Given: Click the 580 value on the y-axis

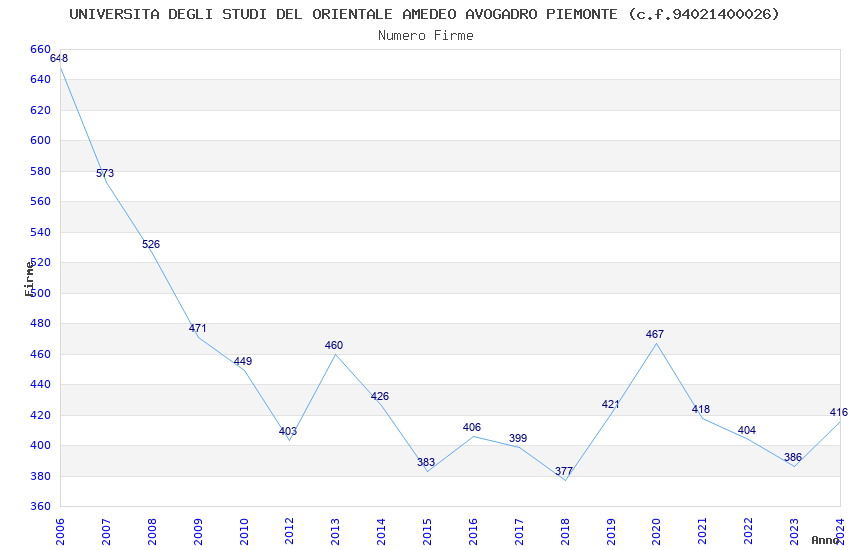Looking at the screenshot, I should coord(41,171).
